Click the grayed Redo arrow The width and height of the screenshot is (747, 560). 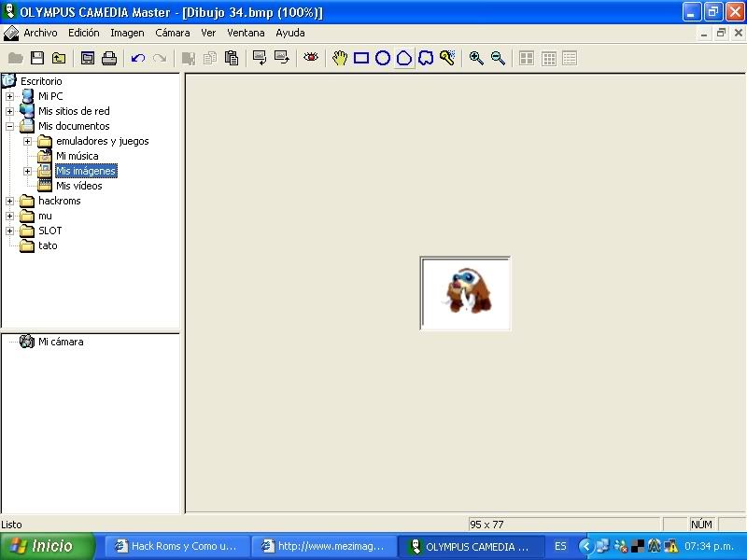click(x=160, y=58)
